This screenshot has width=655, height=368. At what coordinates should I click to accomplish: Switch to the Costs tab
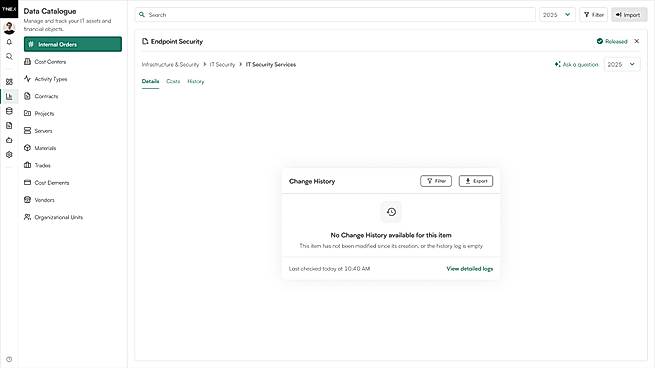173,81
